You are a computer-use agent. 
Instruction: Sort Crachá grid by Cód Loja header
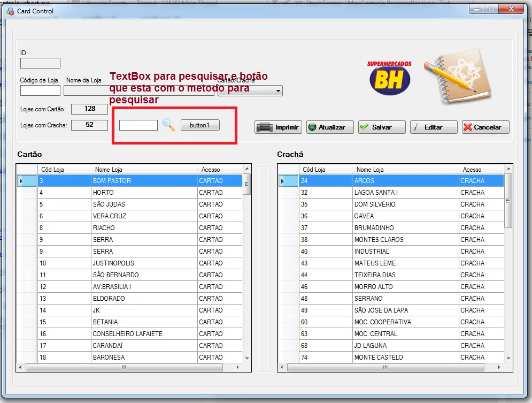(x=326, y=170)
